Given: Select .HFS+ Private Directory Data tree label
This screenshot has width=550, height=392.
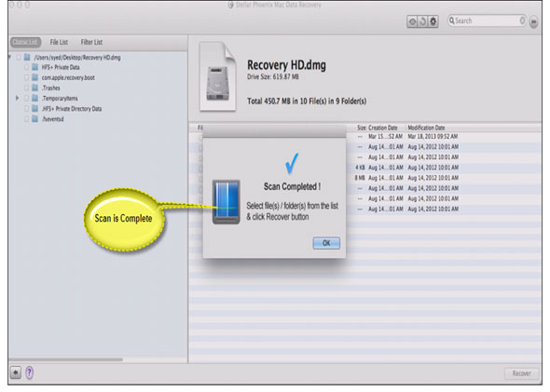Looking at the screenshot, I should click(72, 109).
